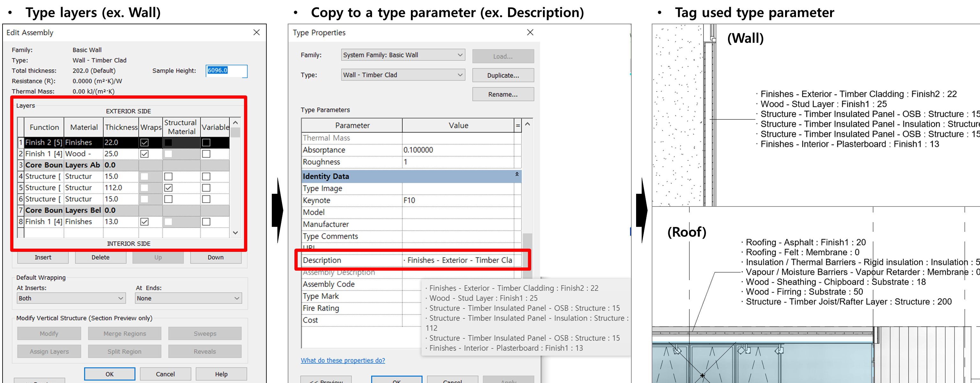Toggle Wraps for Finish 2 layer row
The height and width of the screenshot is (383, 980).
click(145, 142)
